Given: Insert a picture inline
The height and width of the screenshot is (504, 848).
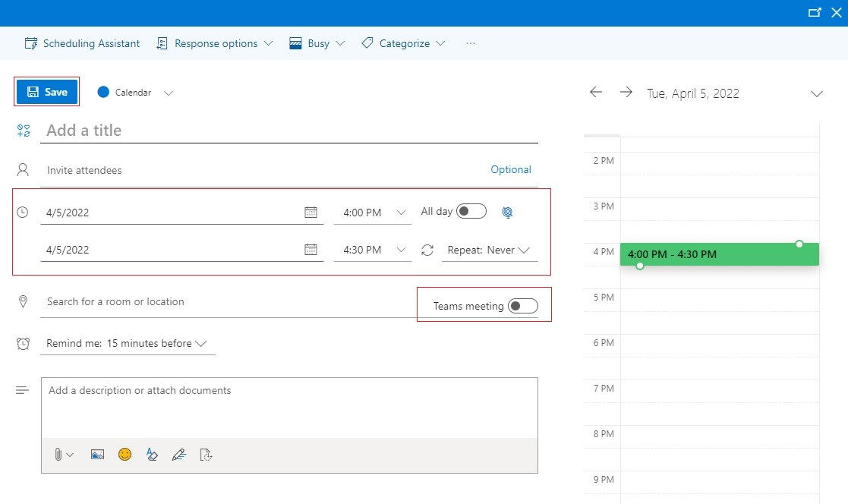Looking at the screenshot, I should 97,455.
